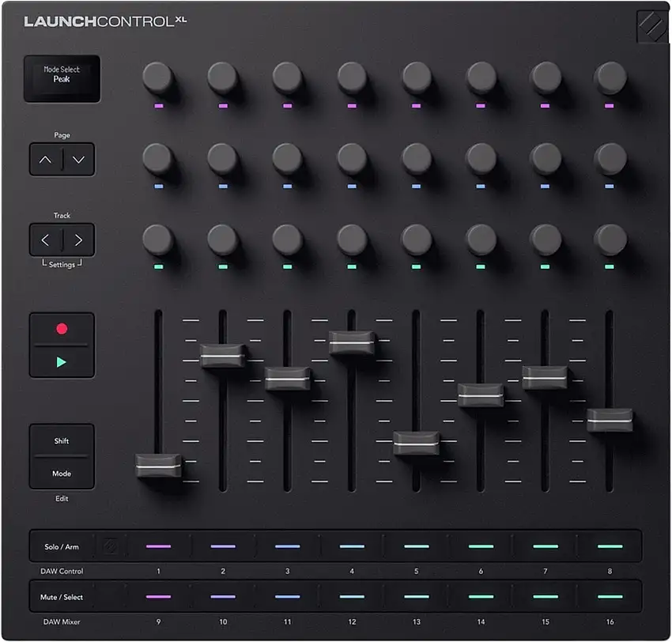672x642 pixels.
Task: Touch the blue-LED knob in column 3
Action: tap(288, 159)
